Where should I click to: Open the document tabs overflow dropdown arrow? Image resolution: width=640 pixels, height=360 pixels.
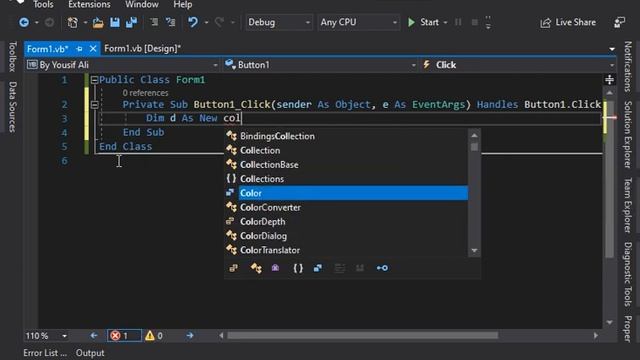click(x=612, y=49)
